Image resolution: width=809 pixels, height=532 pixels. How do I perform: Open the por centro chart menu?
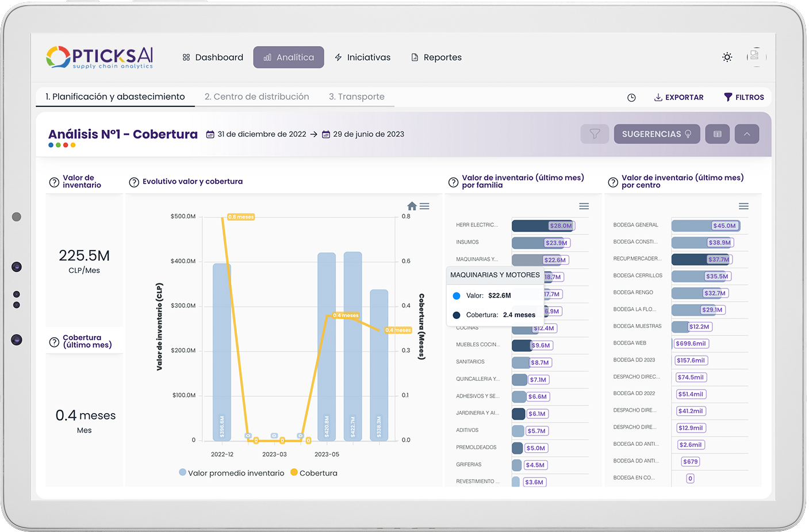[743, 206]
